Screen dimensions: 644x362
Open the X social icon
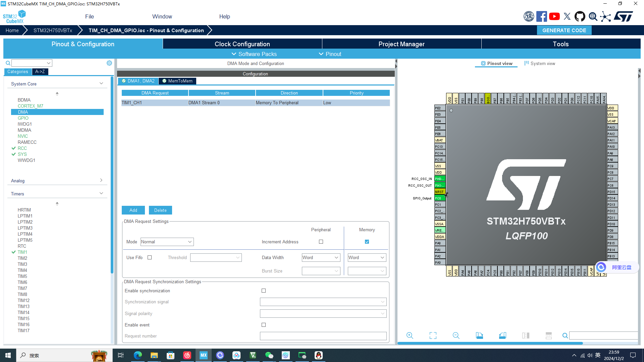point(567,16)
